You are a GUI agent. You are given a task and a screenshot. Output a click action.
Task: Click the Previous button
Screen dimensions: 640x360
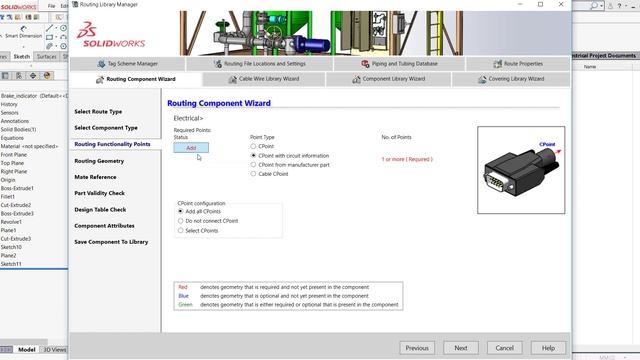[417, 348]
